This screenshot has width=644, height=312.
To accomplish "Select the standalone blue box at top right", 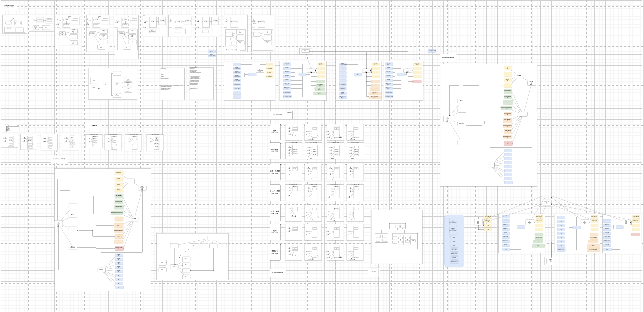I will [x=432, y=51].
